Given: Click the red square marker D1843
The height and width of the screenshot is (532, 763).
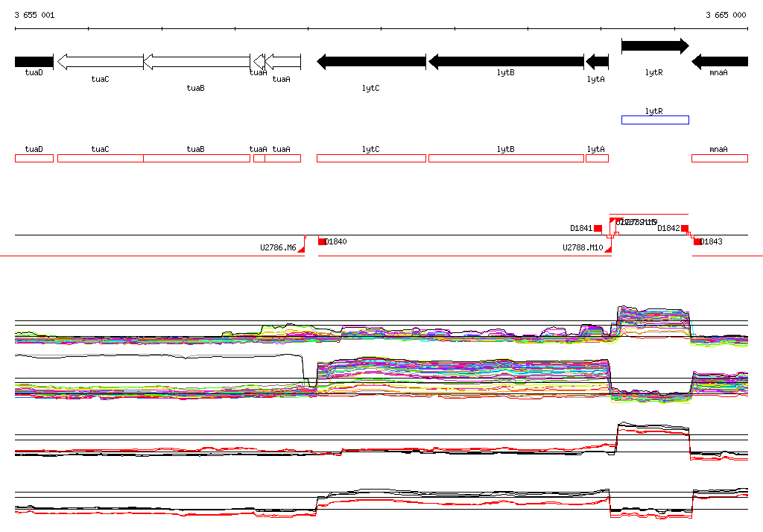Looking at the screenshot, I should tap(697, 241).
